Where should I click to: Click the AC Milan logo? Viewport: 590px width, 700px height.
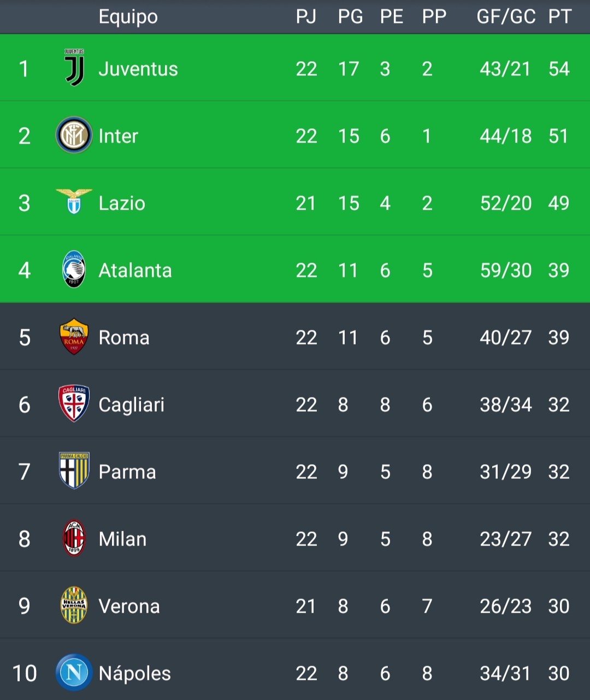74,538
